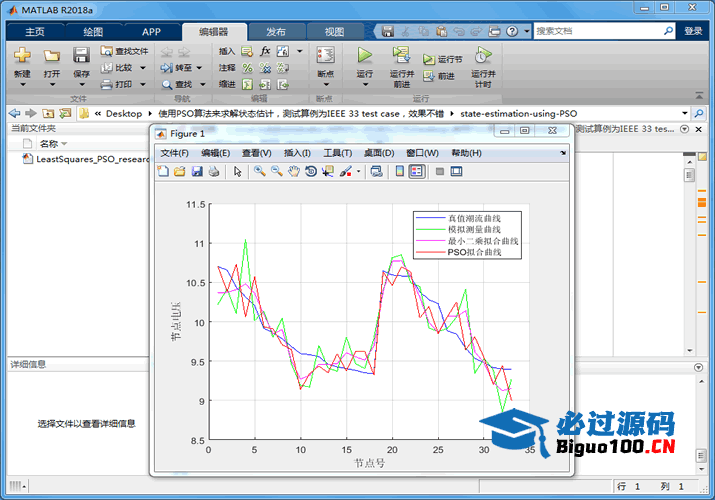Switch to the 视图 view tab
This screenshot has width=715, height=500.
pyautogui.click(x=334, y=31)
